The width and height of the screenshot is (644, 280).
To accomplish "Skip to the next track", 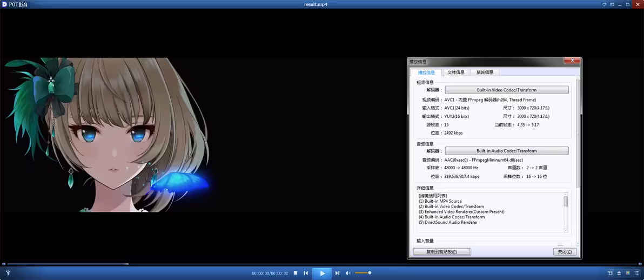I will click(x=338, y=273).
